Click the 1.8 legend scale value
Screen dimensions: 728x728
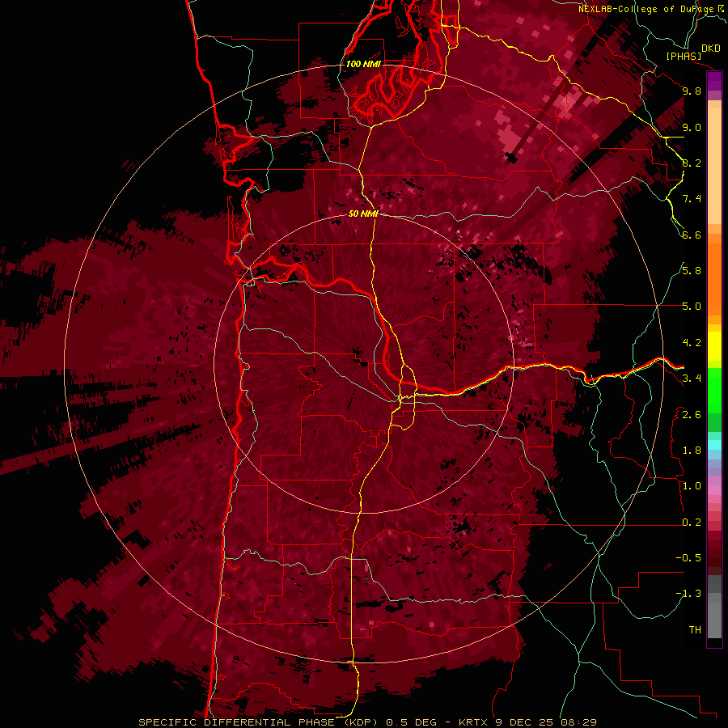(692, 451)
